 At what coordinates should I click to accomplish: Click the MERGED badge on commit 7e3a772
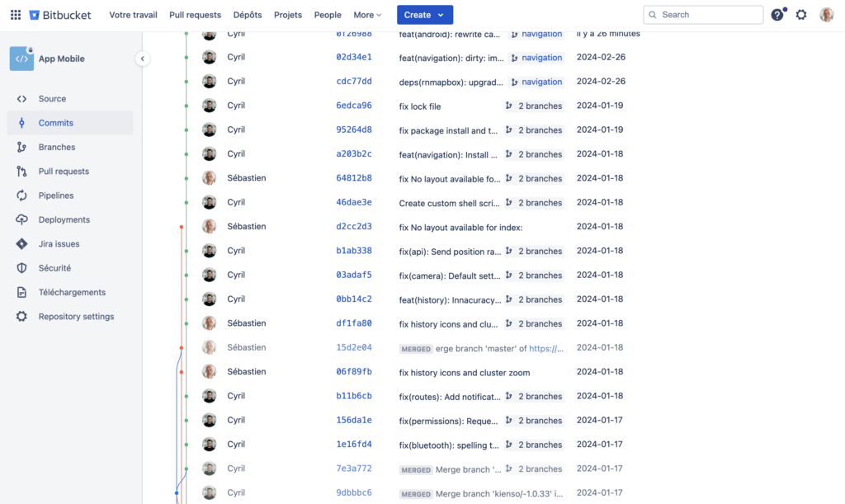(416, 469)
